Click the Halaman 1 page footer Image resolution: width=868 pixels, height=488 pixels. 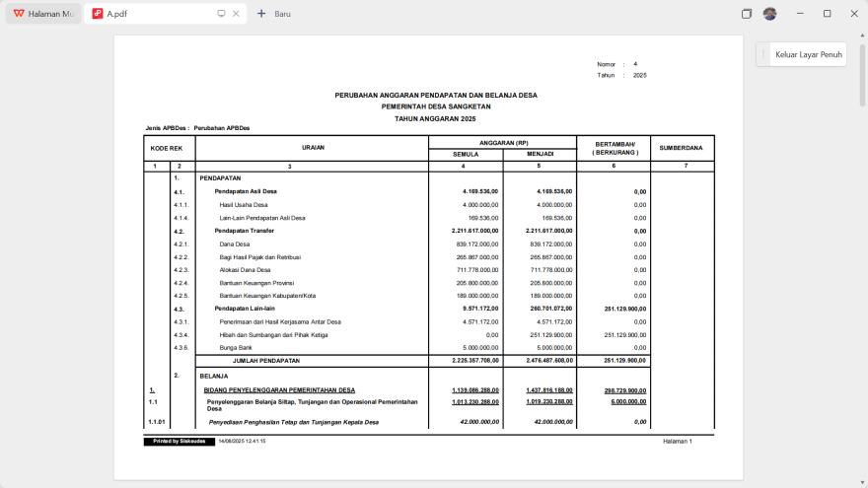coord(678,442)
